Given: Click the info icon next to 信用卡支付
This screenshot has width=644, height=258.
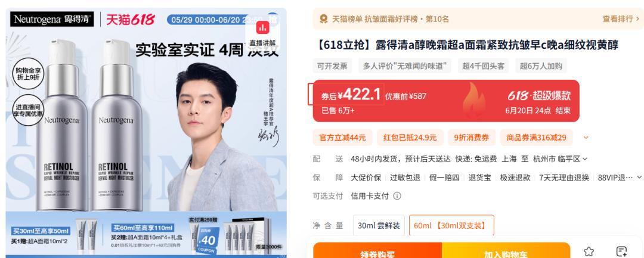Looking at the screenshot, I should tap(397, 196).
